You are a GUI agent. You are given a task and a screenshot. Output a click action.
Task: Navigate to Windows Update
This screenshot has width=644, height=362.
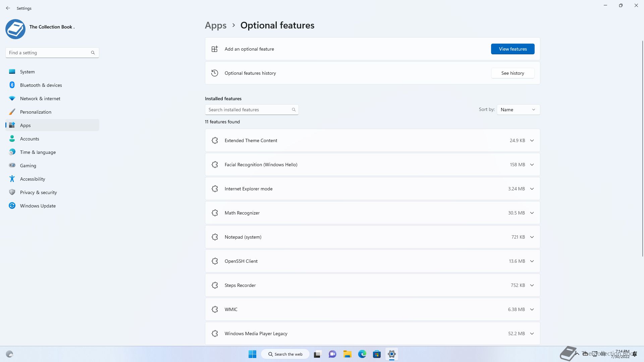(52, 206)
